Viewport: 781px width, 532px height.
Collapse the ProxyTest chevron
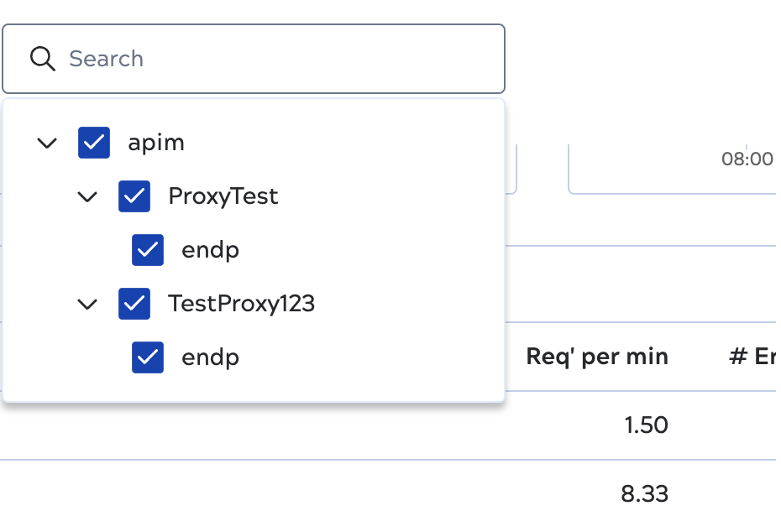click(x=87, y=196)
